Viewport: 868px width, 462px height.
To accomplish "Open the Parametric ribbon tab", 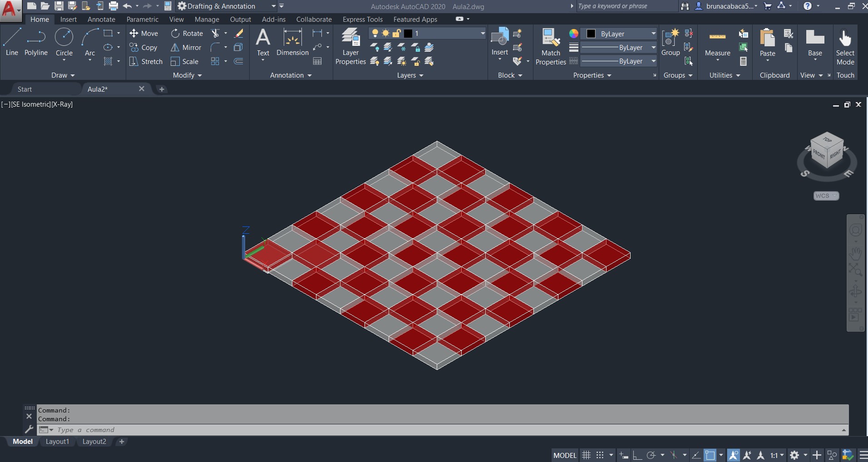I will [x=142, y=19].
